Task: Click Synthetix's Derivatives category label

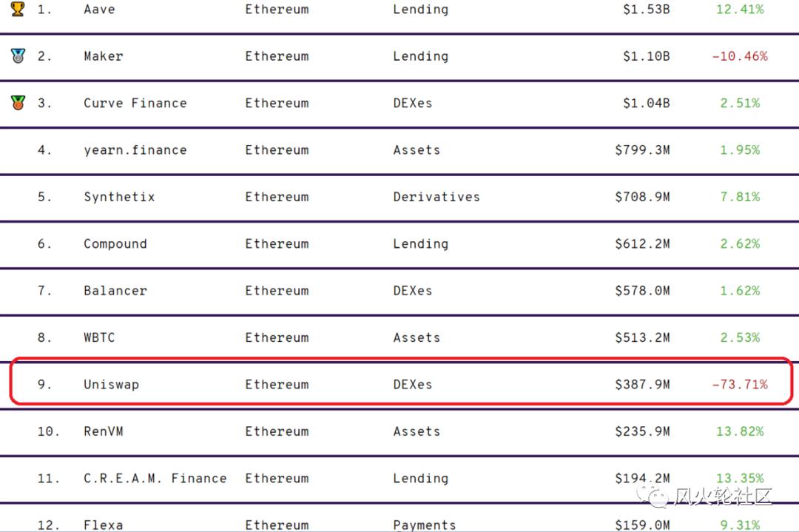Action: coord(436,197)
